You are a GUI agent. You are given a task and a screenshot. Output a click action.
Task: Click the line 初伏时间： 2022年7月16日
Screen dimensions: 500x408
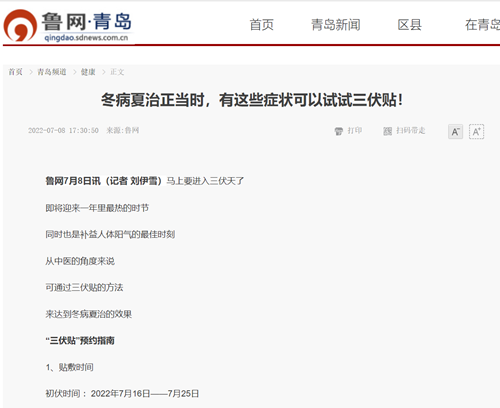tap(122, 394)
